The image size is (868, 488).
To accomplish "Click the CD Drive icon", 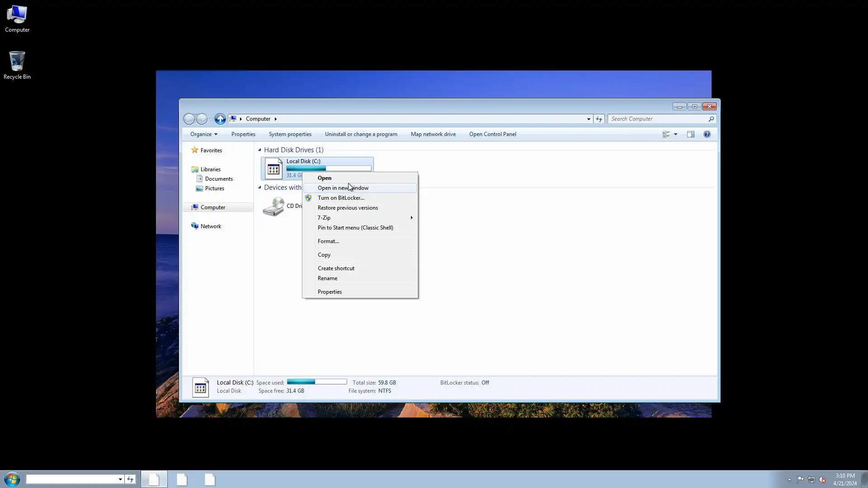I will pyautogui.click(x=274, y=206).
